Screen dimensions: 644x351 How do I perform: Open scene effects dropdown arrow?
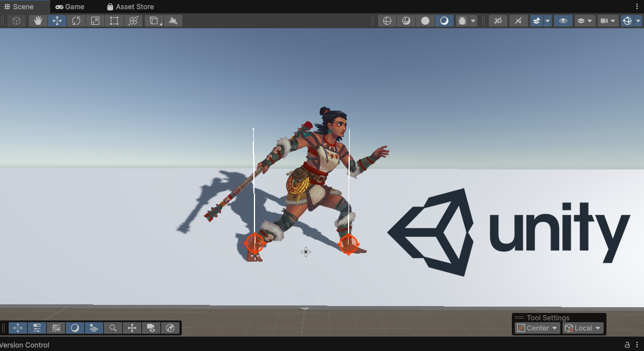pos(548,21)
